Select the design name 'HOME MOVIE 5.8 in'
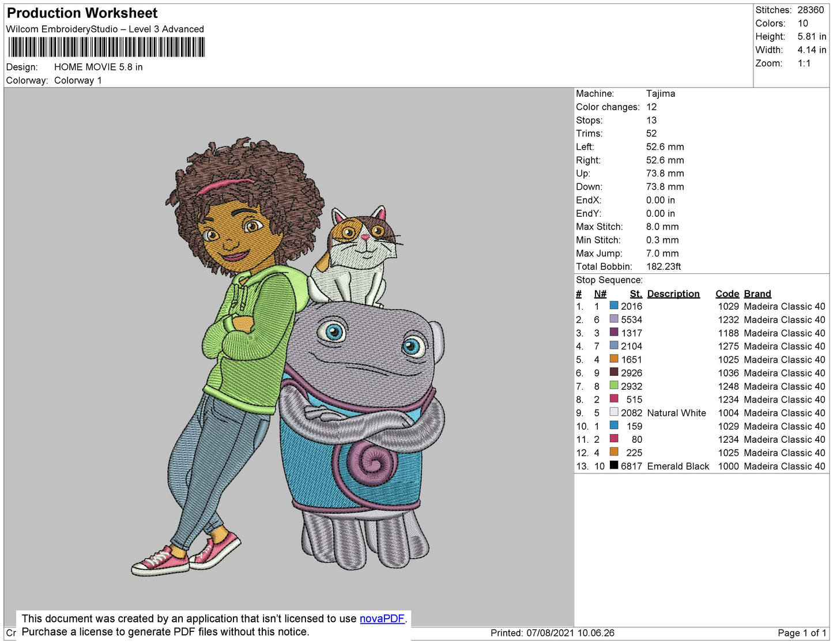Screen dimensions: 833x644 [99, 67]
